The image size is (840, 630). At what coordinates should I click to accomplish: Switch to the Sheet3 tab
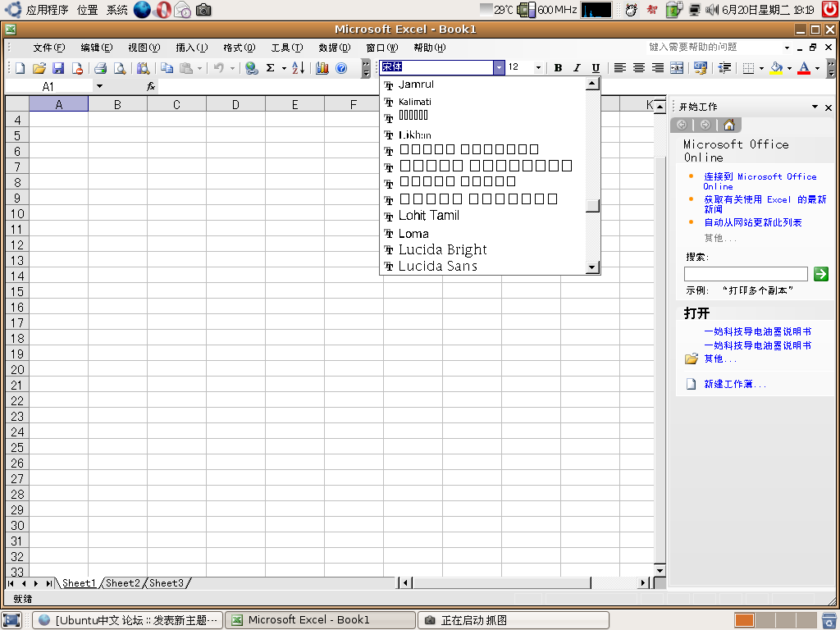[x=166, y=583]
